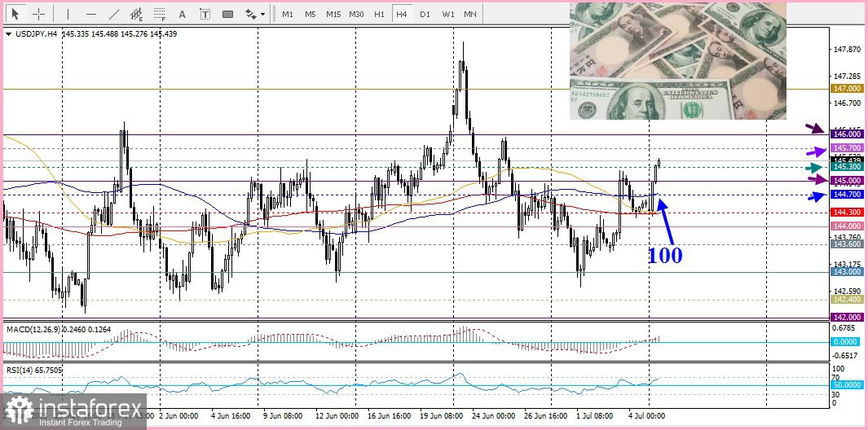Screen dimensions: 868x430
Task: Select the trendline drawing tool
Action: tap(114, 14)
